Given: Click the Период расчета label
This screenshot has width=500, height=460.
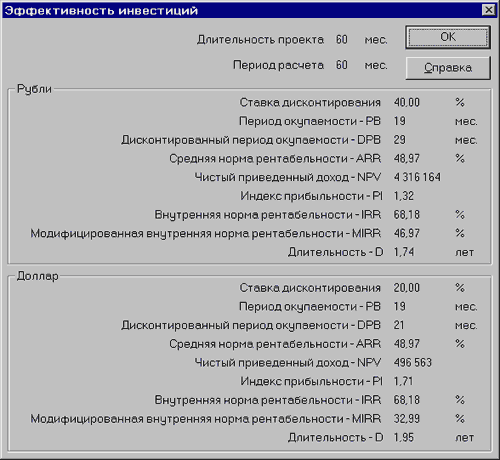Looking at the screenshot, I should [x=278, y=65].
